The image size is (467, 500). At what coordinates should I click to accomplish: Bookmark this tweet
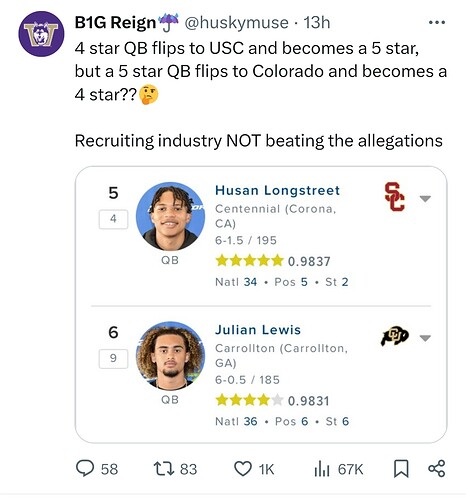[401, 469]
